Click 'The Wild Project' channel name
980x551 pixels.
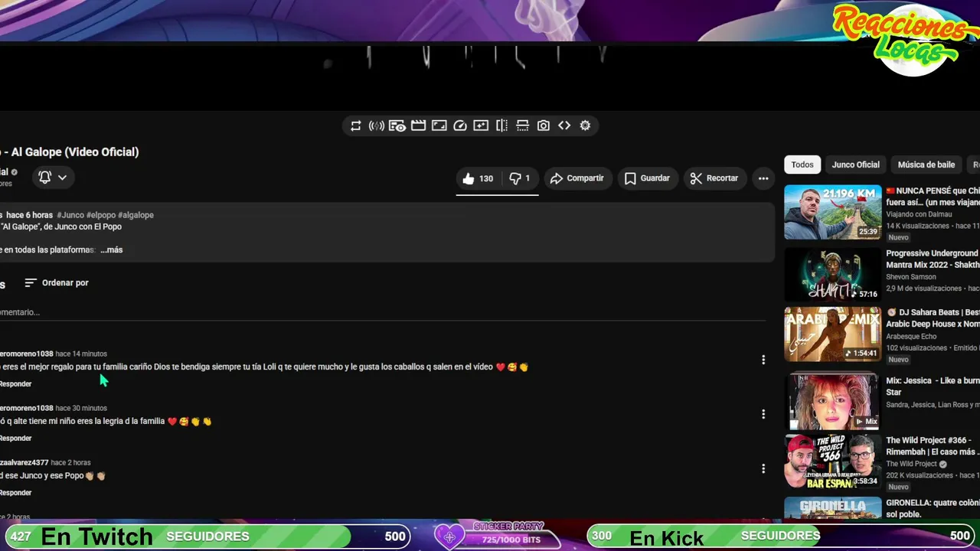911,465
